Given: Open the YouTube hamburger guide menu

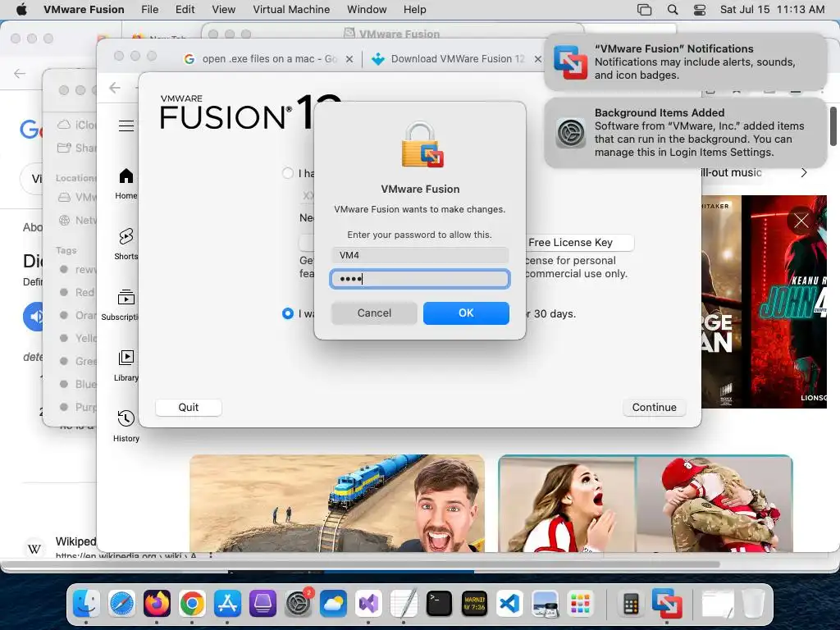Looking at the screenshot, I should point(126,126).
